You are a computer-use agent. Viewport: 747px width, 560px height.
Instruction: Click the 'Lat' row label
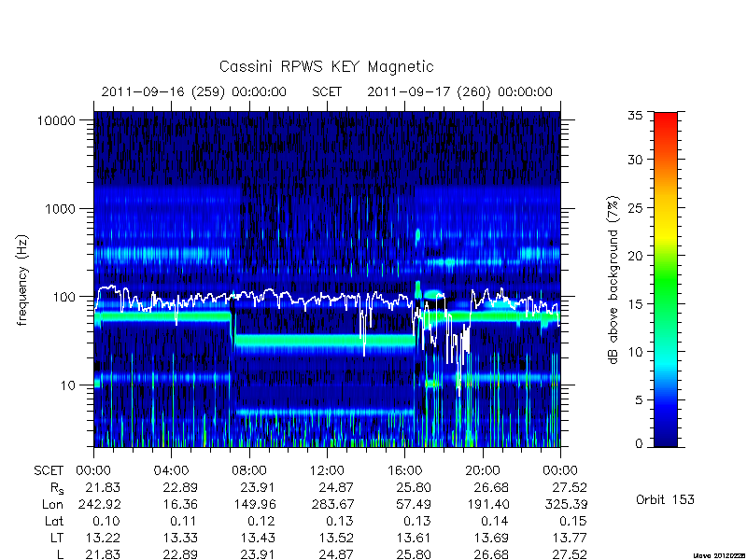click(x=54, y=522)
